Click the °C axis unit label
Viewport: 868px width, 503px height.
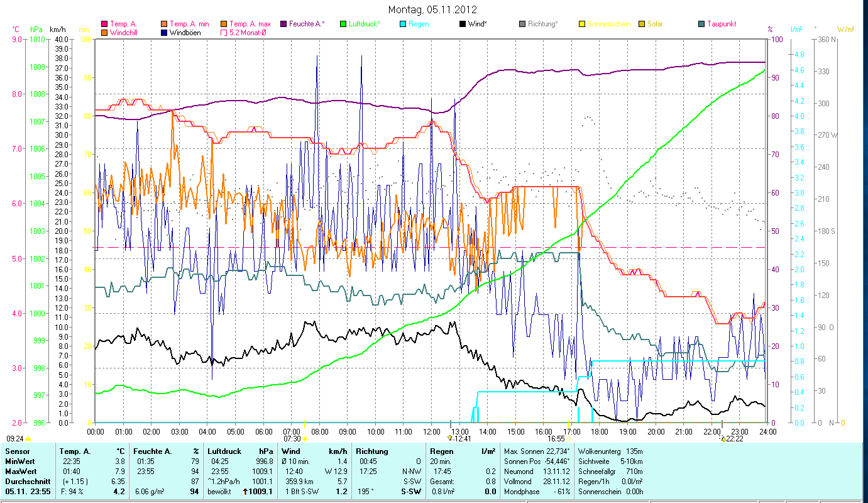click(x=16, y=30)
